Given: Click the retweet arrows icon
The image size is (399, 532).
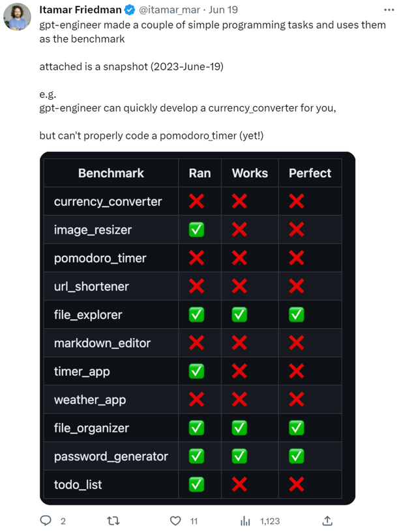Looking at the screenshot, I should pyautogui.click(x=113, y=520).
